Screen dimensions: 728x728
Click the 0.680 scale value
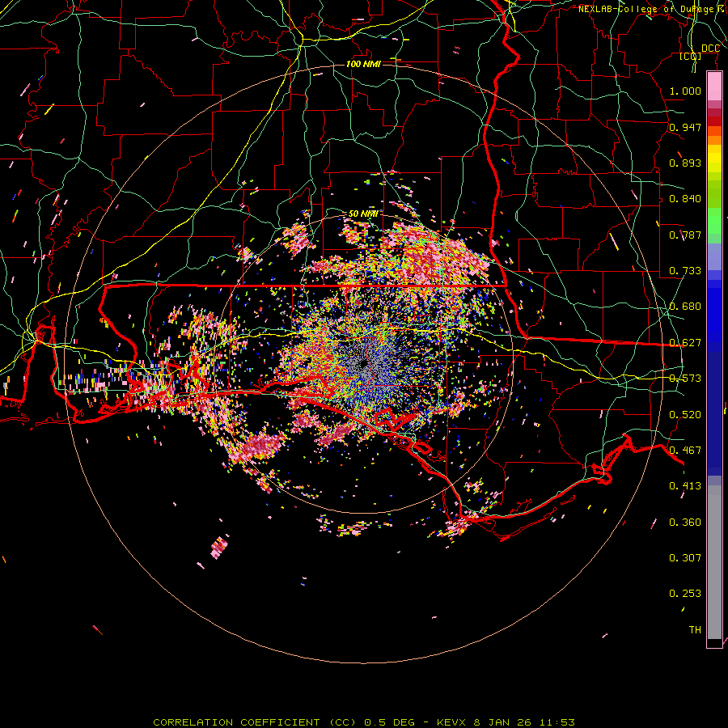point(685,306)
